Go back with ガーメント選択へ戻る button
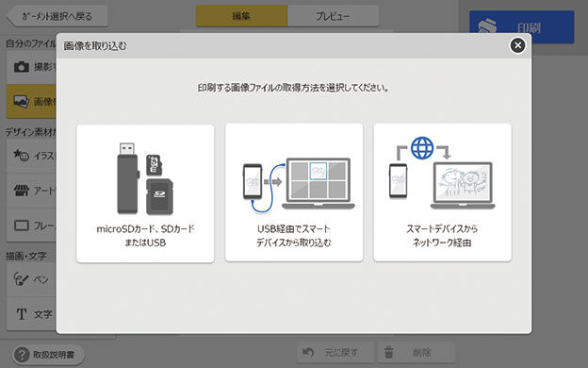The width and height of the screenshot is (588, 368). (x=57, y=16)
